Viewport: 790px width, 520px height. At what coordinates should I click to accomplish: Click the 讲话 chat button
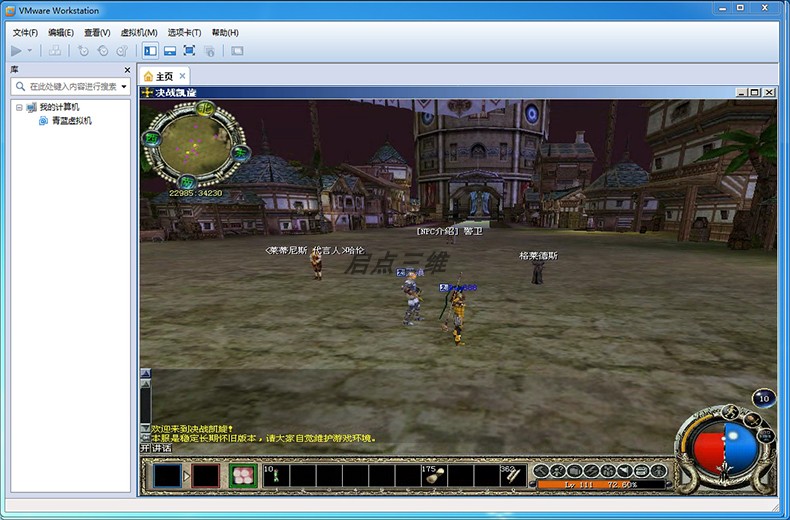(x=162, y=448)
